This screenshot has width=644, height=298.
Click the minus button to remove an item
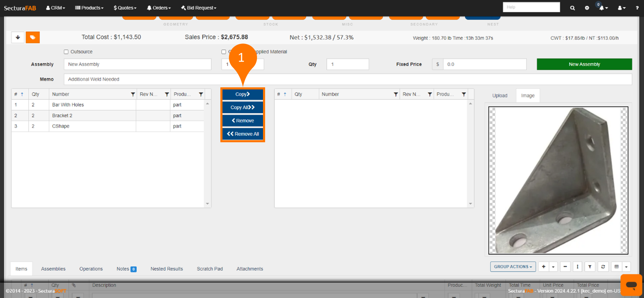565,266
